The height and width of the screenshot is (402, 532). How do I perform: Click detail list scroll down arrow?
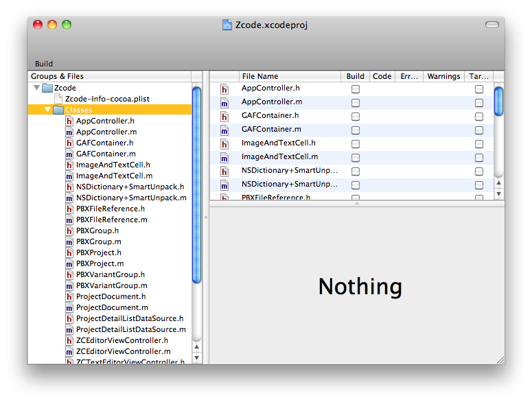point(498,194)
